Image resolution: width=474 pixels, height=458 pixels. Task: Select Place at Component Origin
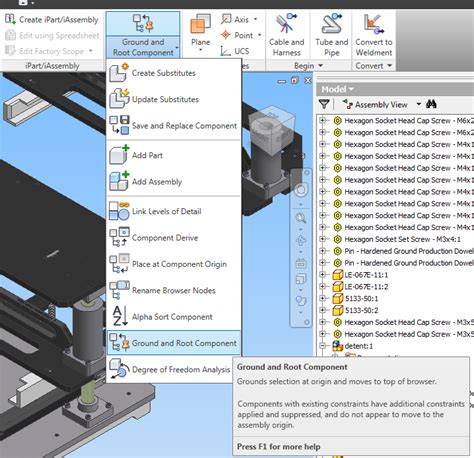(x=173, y=264)
